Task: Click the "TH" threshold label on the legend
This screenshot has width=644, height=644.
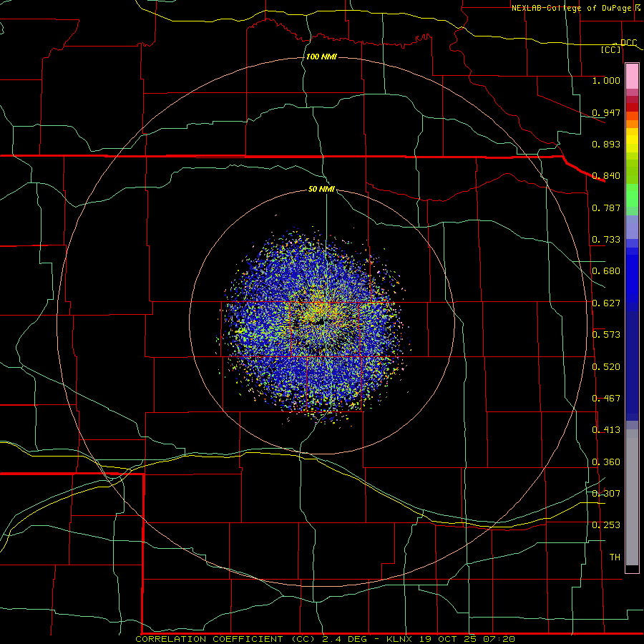Action: click(x=615, y=557)
